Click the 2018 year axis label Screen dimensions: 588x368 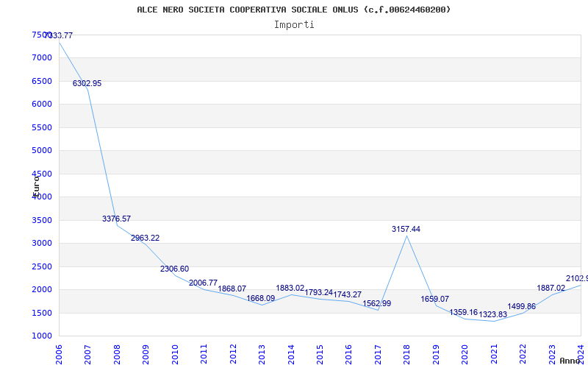[x=406, y=353]
